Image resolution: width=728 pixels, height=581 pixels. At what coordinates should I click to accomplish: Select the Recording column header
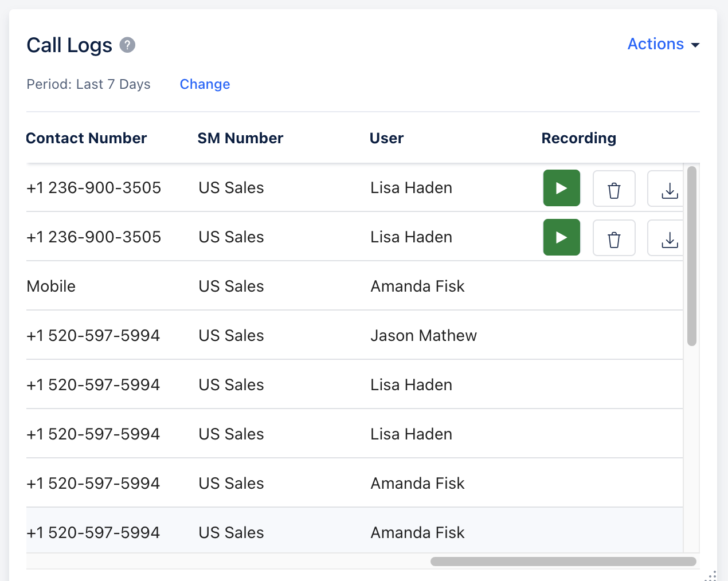(579, 138)
